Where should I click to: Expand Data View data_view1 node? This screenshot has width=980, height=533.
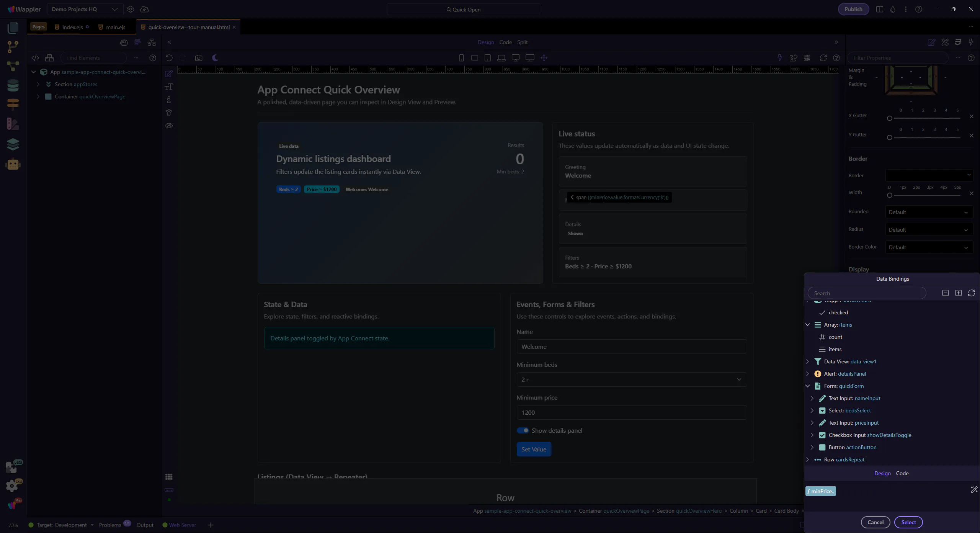808,361
